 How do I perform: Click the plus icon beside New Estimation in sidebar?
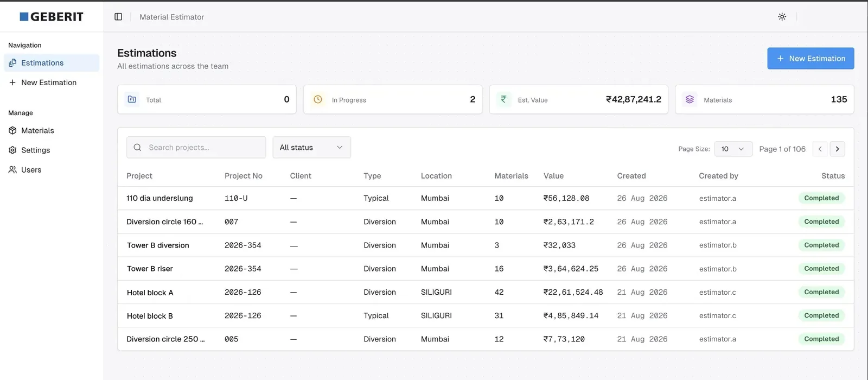12,83
